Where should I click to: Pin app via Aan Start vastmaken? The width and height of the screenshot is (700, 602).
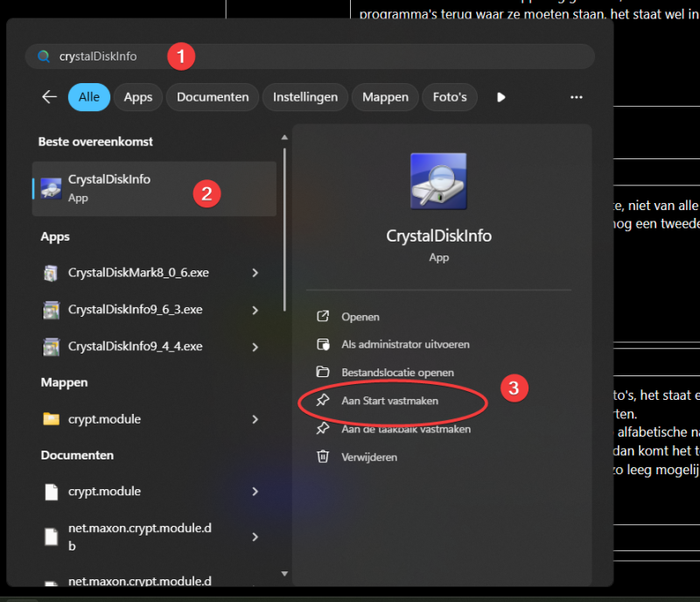coord(389,401)
